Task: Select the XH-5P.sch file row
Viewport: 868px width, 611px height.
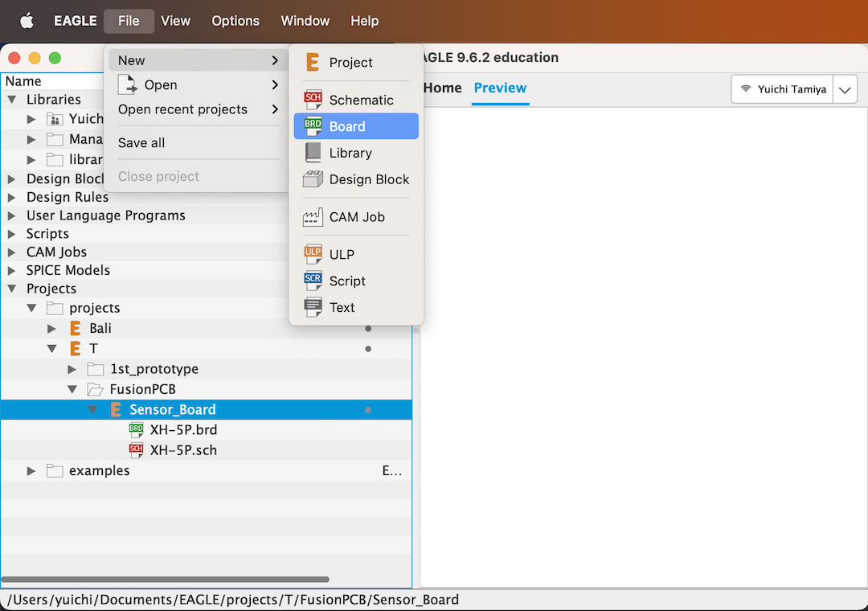Action: pyautogui.click(x=207, y=450)
